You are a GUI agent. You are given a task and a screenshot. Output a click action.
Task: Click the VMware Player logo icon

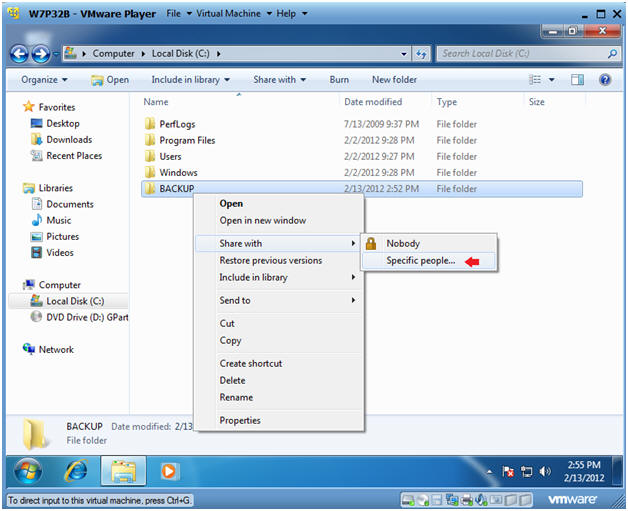coord(14,13)
